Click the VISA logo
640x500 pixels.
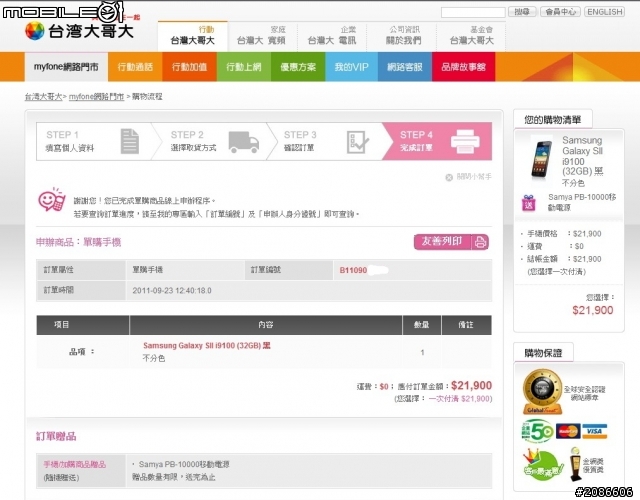(595, 431)
